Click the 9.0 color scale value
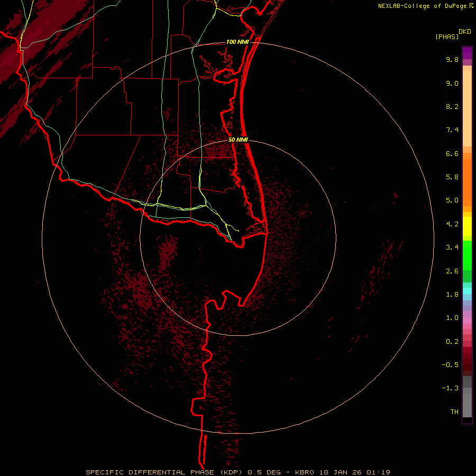The image size is (476, 476). [452, 83]
